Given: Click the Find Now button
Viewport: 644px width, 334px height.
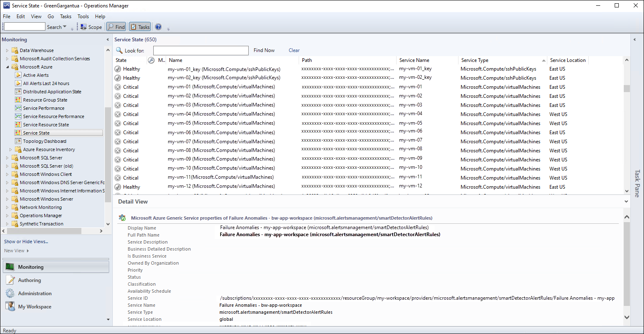Looking at the screenshot, I should point(264,50).
